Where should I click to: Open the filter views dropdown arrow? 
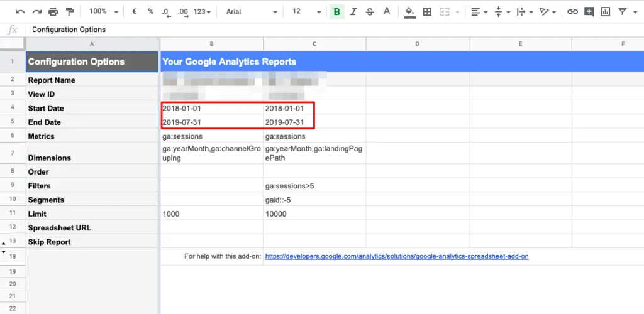(x=636, y=13)
